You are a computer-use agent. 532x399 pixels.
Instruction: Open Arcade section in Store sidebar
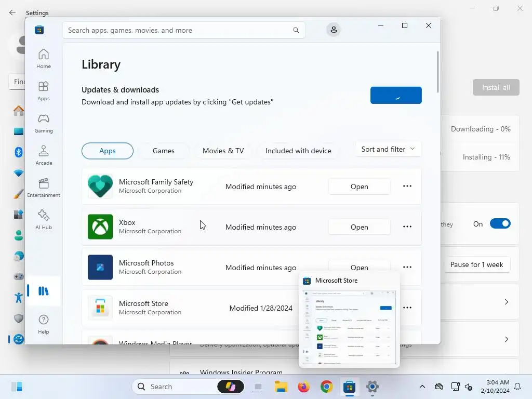(x=44, y=155)
